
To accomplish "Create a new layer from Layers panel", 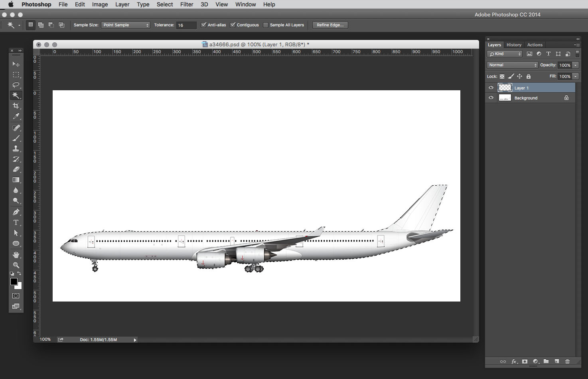I will click(557, 361).
